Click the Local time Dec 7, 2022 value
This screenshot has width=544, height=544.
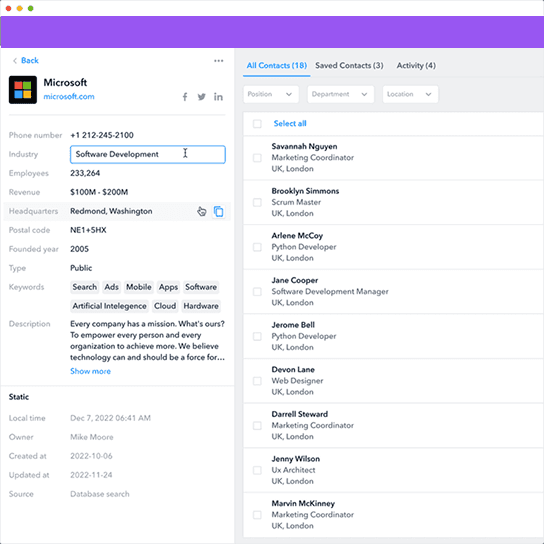coord(110,418)
